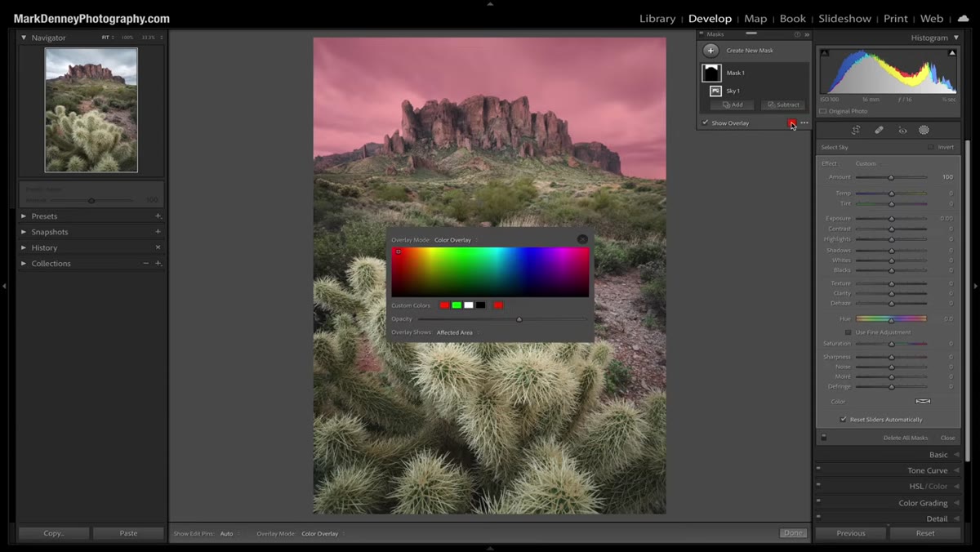Uncheck the Show Overlay checkbox

(x=705, y=123)
